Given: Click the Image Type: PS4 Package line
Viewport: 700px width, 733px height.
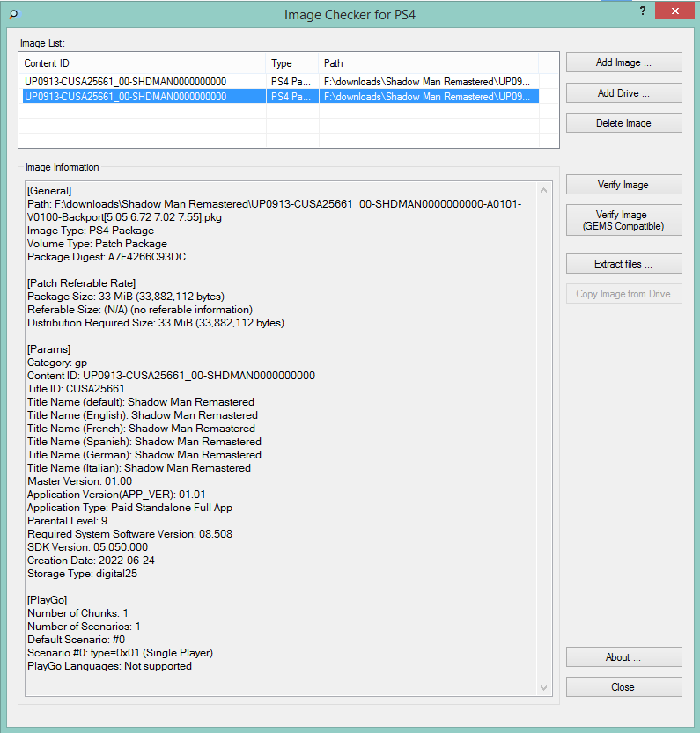Looking at the screenshot, I should tap(91, 231).
